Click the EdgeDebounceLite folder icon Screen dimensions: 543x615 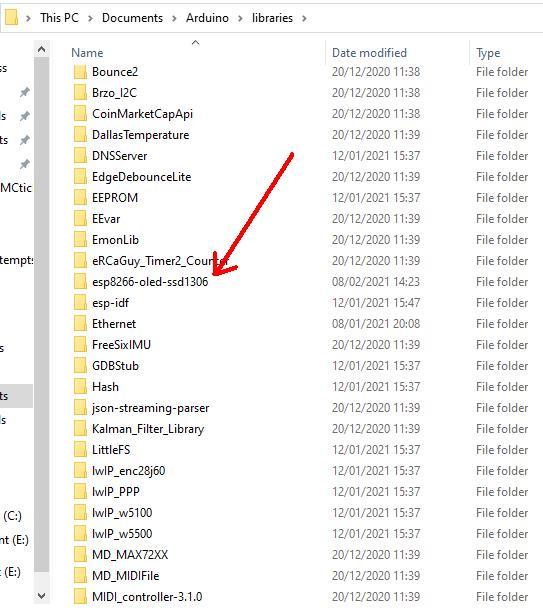[x=80, y=177]
